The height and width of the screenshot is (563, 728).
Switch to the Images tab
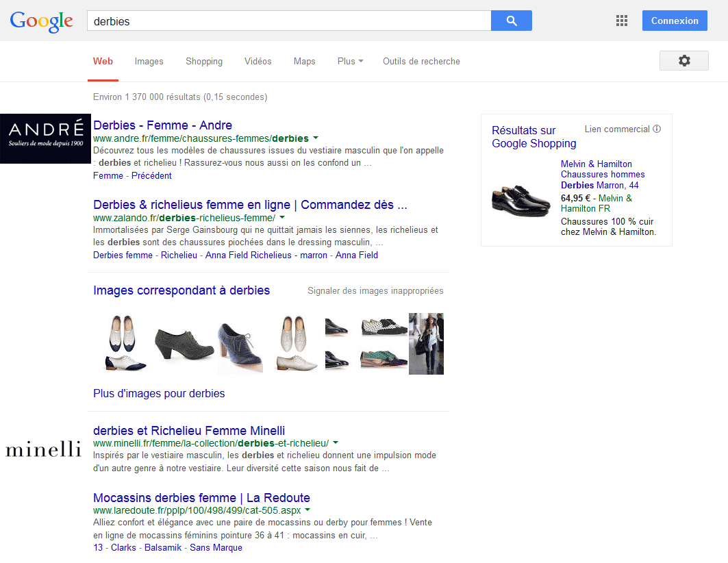click(149, 61)
